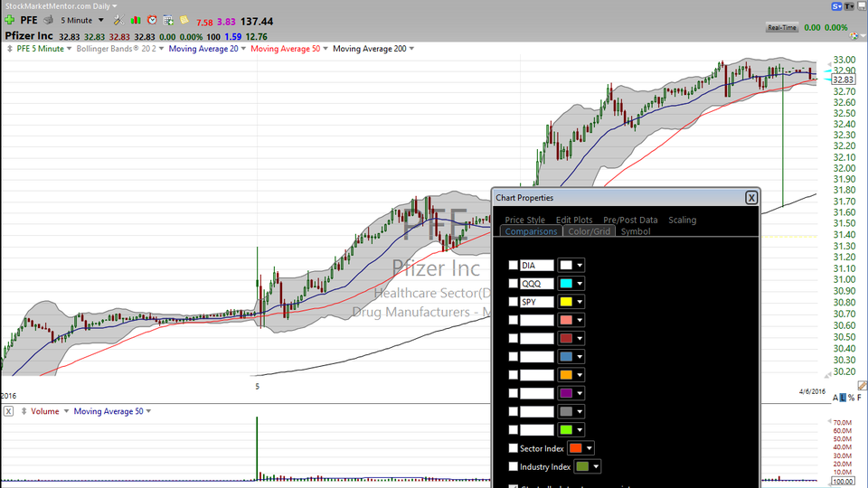Click the DIA symbol input field
The image size is (868, 488).
pyautogui.click(x=536, y=266)
